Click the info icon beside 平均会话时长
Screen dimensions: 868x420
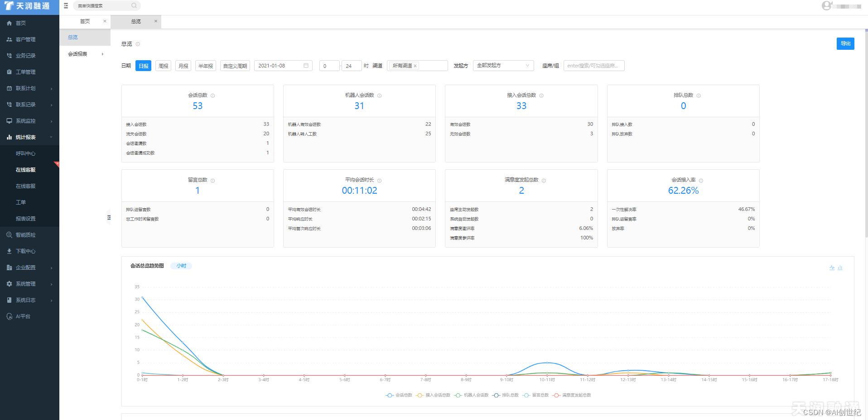380,181
